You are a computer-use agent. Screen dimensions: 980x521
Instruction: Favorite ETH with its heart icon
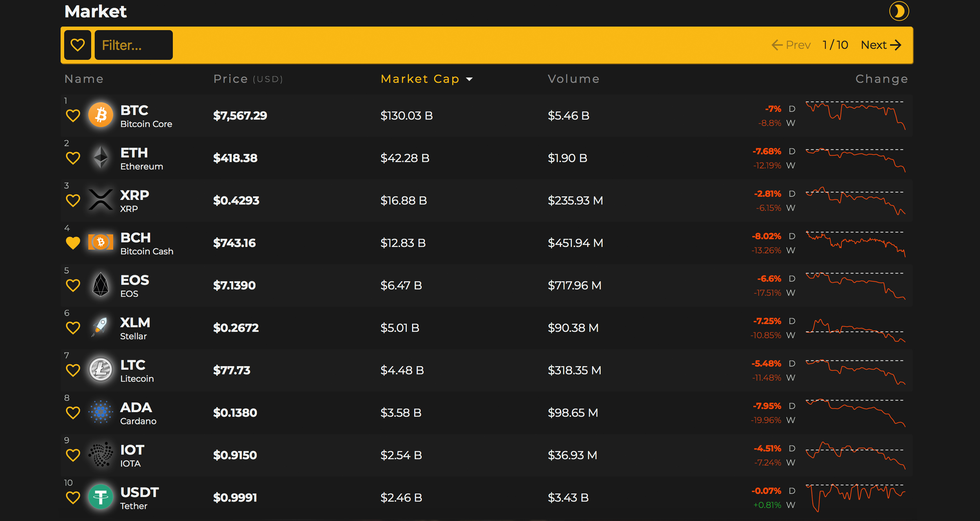[73, 158]
